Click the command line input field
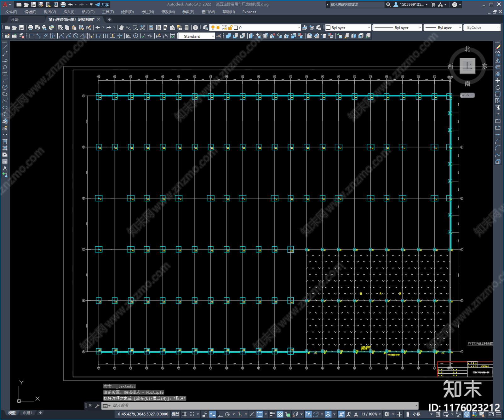 tap(263, 406)
